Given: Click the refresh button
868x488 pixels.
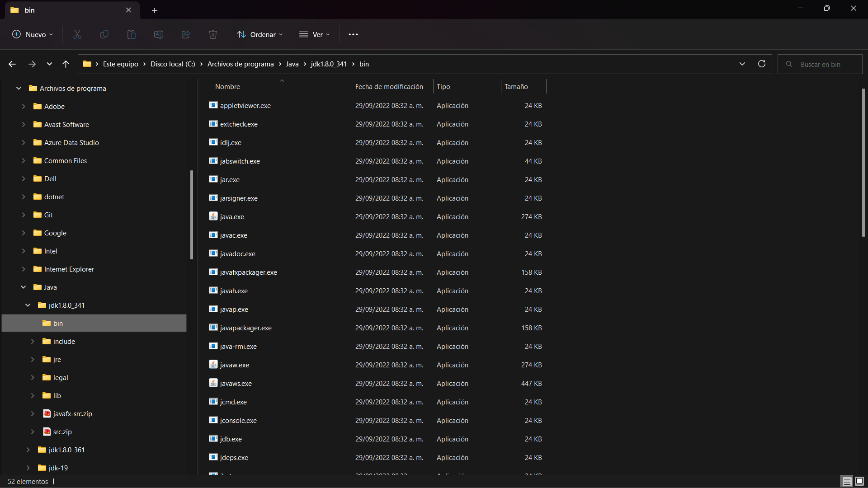Looking at the screenshot, I should [x=762, y=64].
